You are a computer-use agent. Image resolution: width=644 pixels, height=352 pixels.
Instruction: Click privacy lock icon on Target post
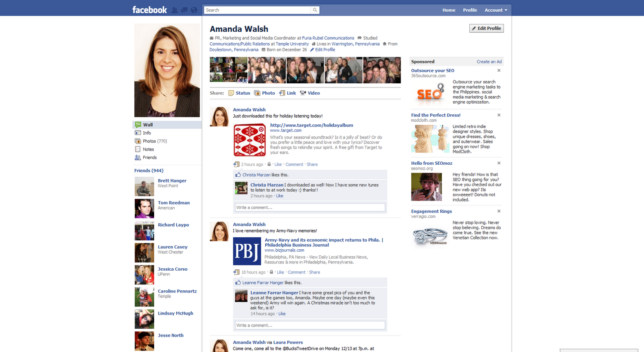(269, 164)
